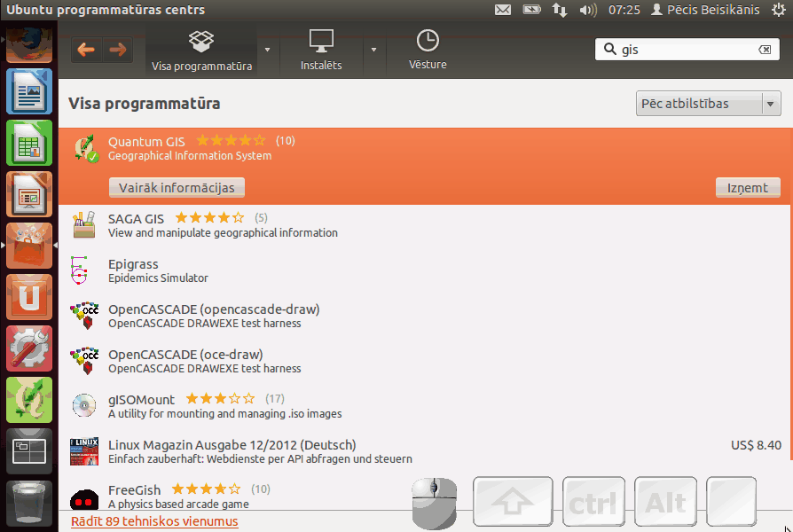793x532 pixels.
Task: Click the on-screen mouse icon
Action: click(435, 503)
